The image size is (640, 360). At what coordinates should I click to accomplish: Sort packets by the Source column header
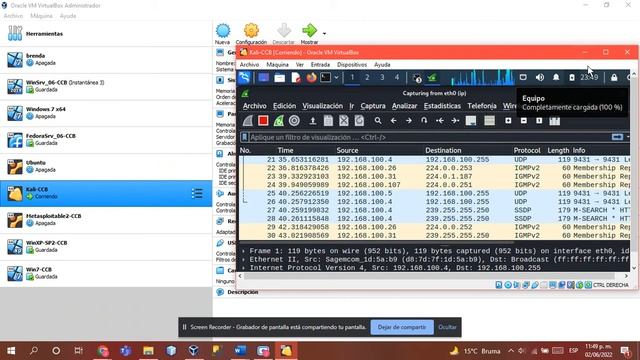tap(347, 150)
